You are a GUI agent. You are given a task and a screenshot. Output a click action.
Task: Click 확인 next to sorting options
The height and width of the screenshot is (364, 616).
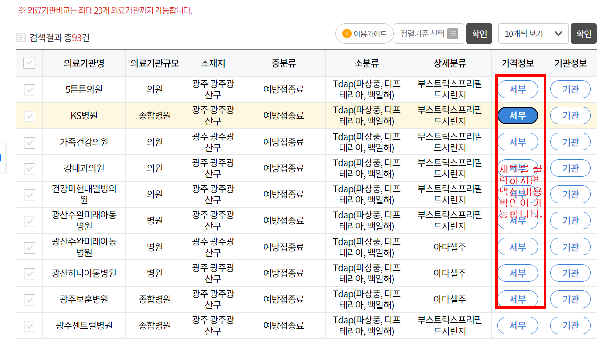(x=479, y=33)
